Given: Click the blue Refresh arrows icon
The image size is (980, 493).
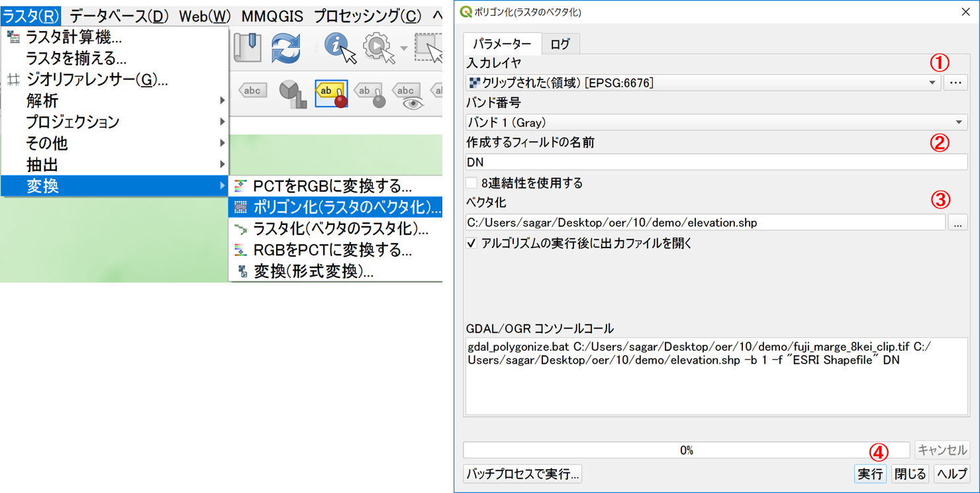Looking at the screenshot, I should (286, 48).
